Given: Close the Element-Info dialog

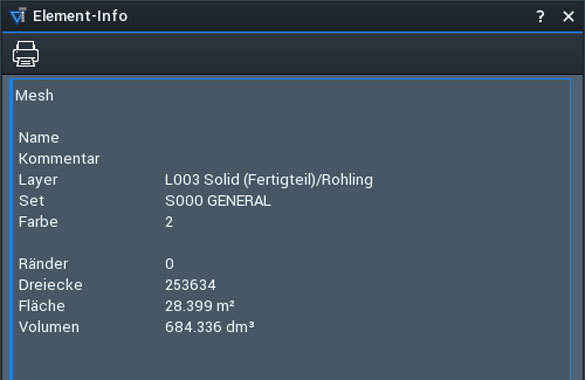Looking at the screenshot, I should coord(568,16).
